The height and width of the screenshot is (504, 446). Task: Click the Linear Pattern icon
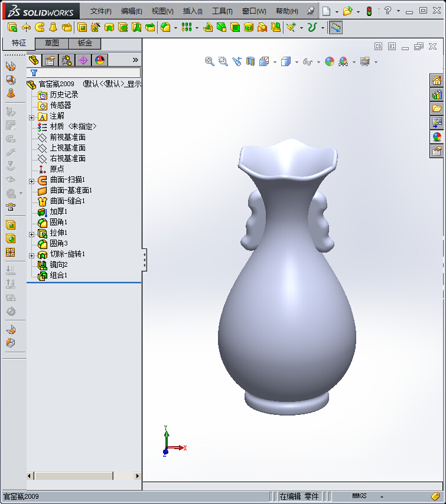click(187, 27)
